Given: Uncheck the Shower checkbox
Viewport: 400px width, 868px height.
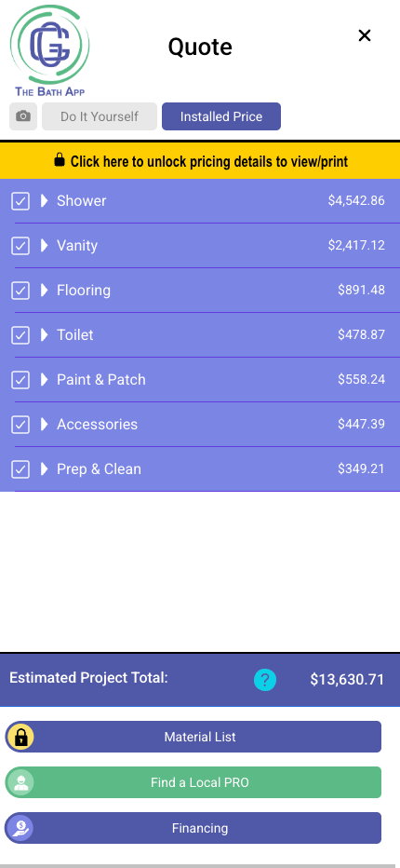Looking at the screenshot, I should tap(20, 201).
